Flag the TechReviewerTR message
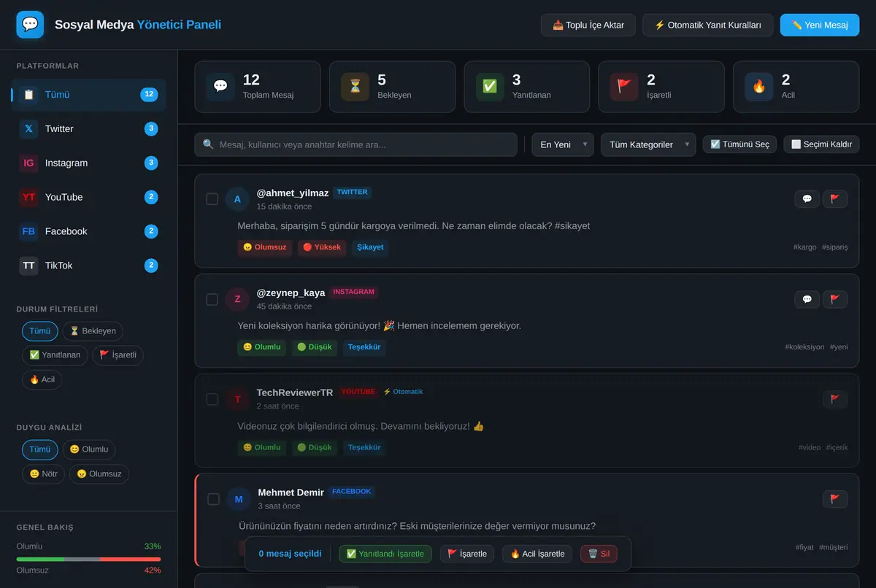This screenshot has height=588, width=876. pos(835,398)
